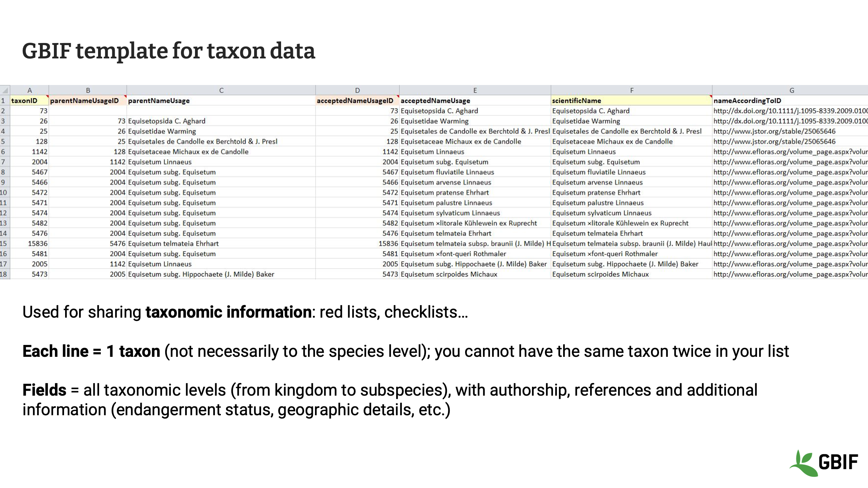The height and width of the screenshot is (488, 868).
Task: Click parentNameUsage cell Equisetaceae Michaux ex de Candolle
Action: coord(221,151)
